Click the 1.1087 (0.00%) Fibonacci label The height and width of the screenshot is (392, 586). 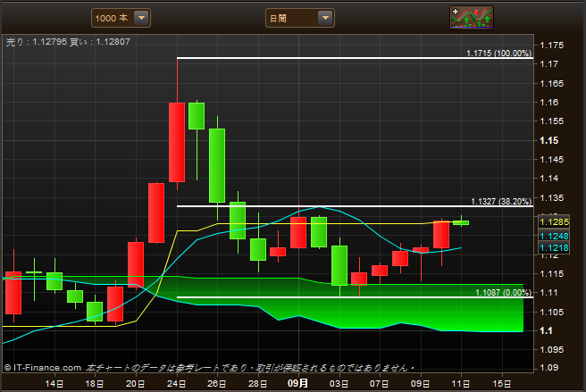pos(503,292)
